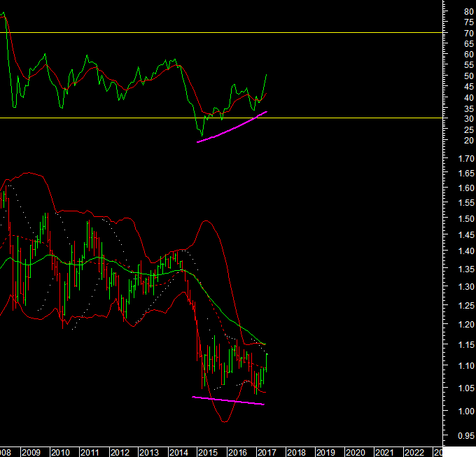The width and height of the screenshot is (476, 457).
Task: Select the 2021 label on the time axis
Action: tap(384, 452)
